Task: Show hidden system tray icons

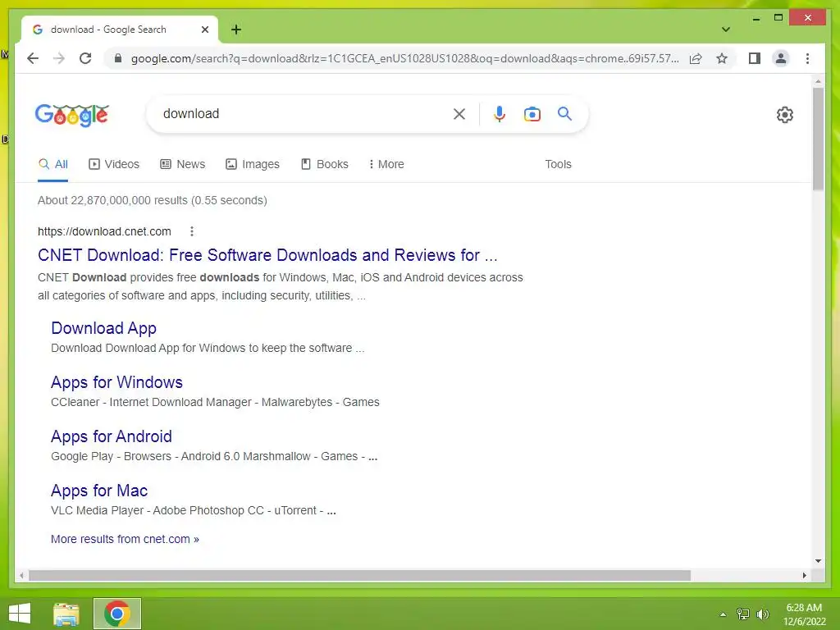Action: tap(723, 614)
